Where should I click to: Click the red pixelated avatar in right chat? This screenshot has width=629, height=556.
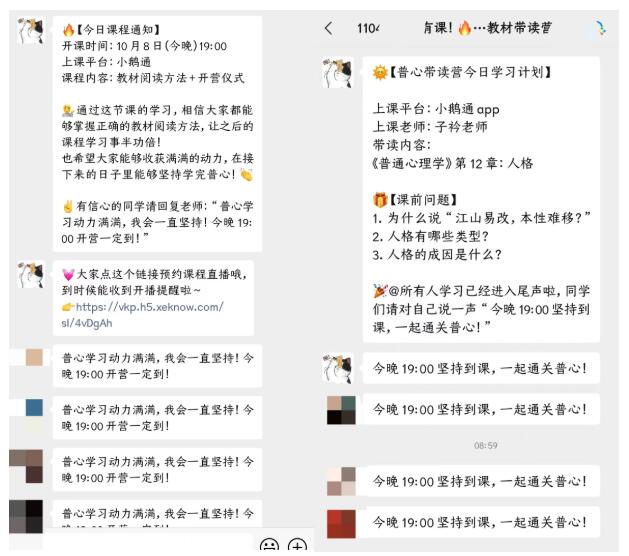(341, 524)
